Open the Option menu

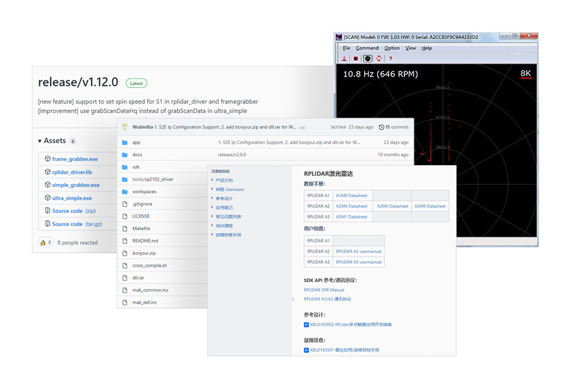392,48
